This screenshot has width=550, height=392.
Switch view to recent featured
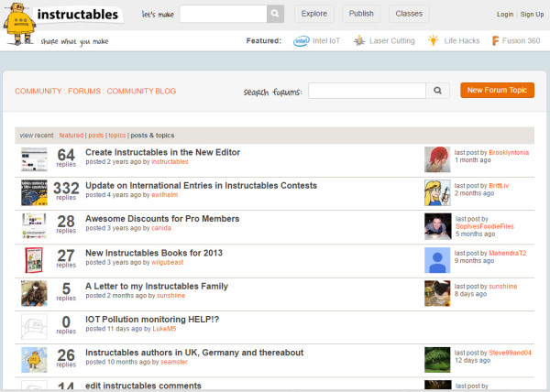(71, 136)
